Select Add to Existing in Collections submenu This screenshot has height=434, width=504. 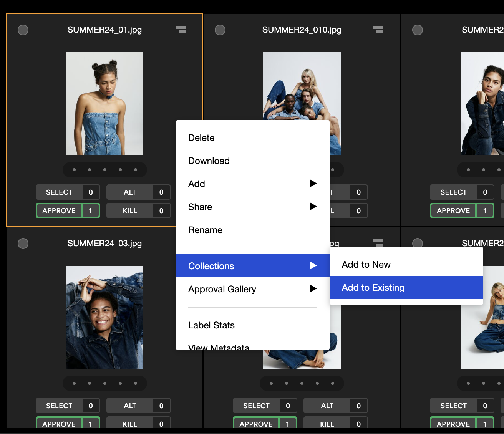click(406, 287)
